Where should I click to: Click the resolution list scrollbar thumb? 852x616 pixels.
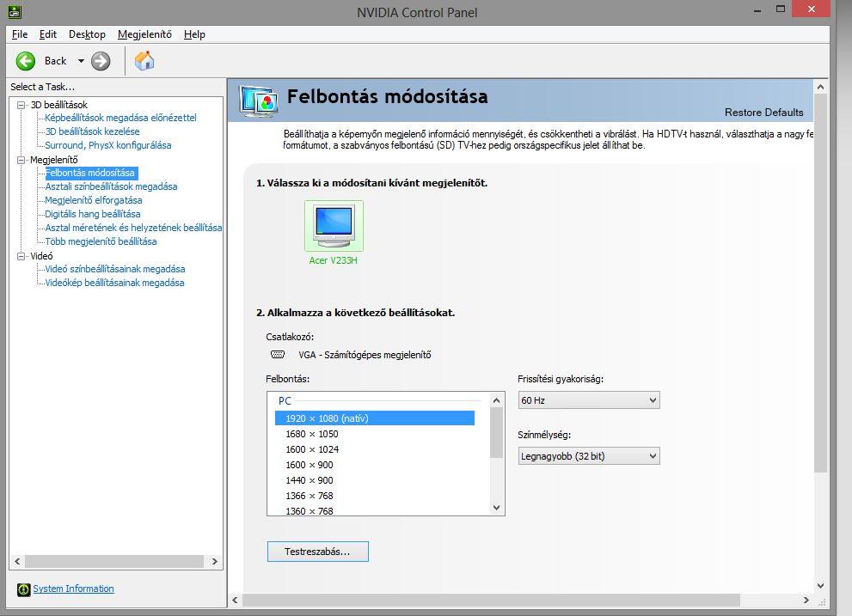496,432
